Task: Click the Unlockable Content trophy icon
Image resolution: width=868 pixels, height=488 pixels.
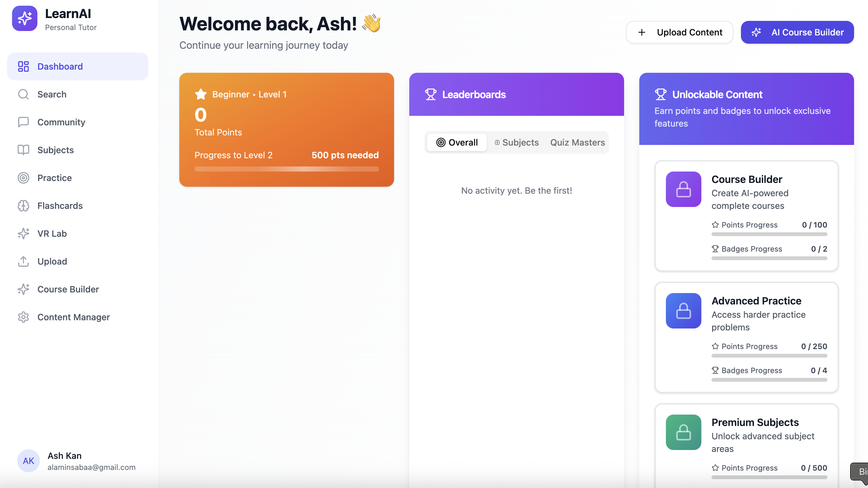Action: point(661,94)
